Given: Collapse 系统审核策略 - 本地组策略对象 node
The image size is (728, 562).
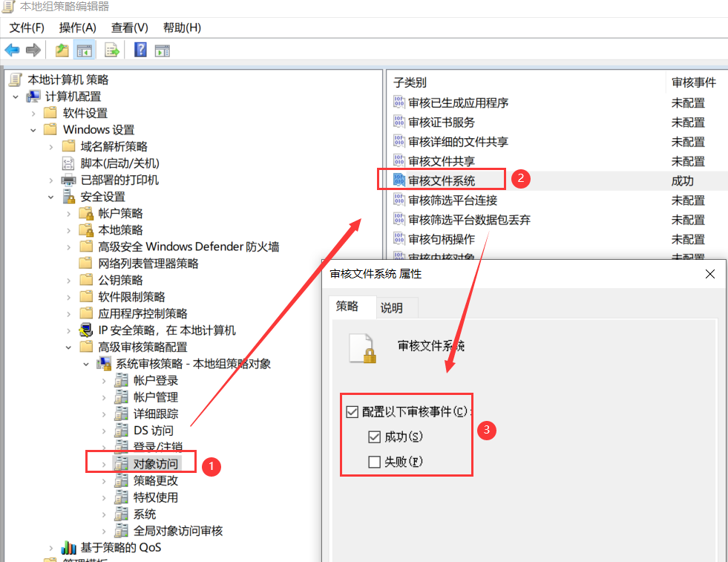Looking at the screenshot, I should pyautogui.click(x=86, y=364).
